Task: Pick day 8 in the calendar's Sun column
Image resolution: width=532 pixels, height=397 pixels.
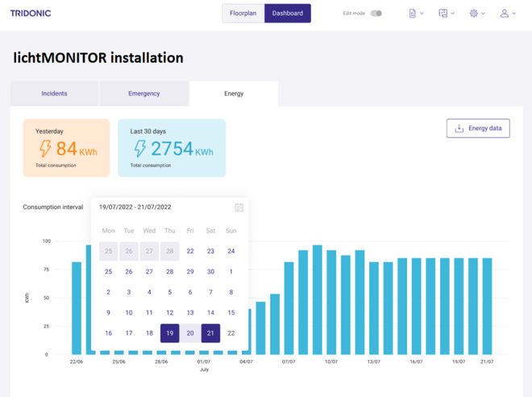Action: click(x=231, y=292)
